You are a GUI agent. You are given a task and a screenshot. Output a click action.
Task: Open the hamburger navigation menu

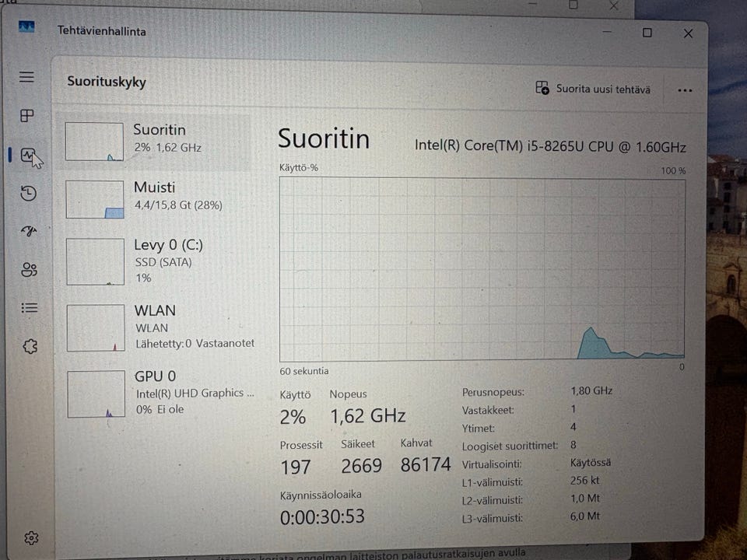click(x=26, y=77)
